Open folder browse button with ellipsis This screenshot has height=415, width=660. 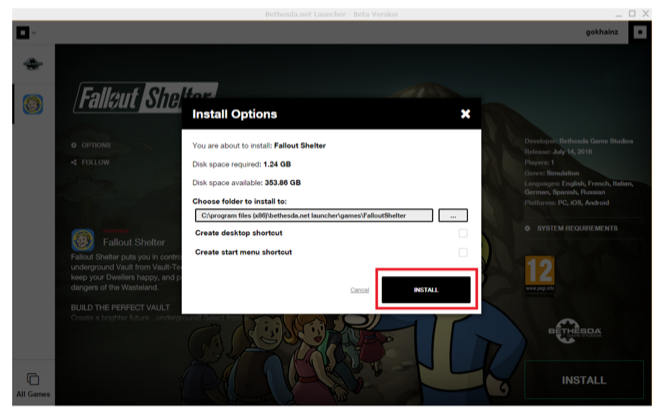coord(453,215)
